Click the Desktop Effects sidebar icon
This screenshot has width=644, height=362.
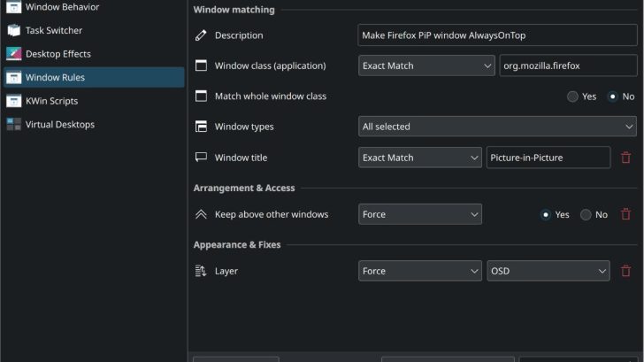click(14, 54)
